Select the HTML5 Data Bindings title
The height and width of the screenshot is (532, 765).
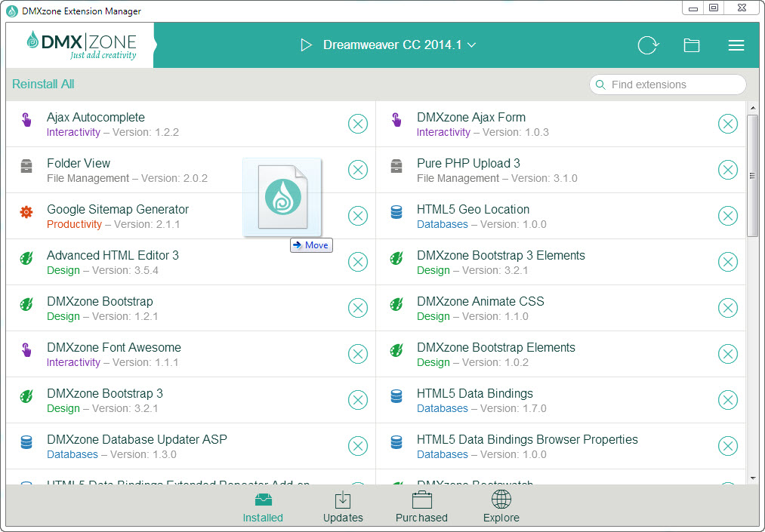point(475,393)
